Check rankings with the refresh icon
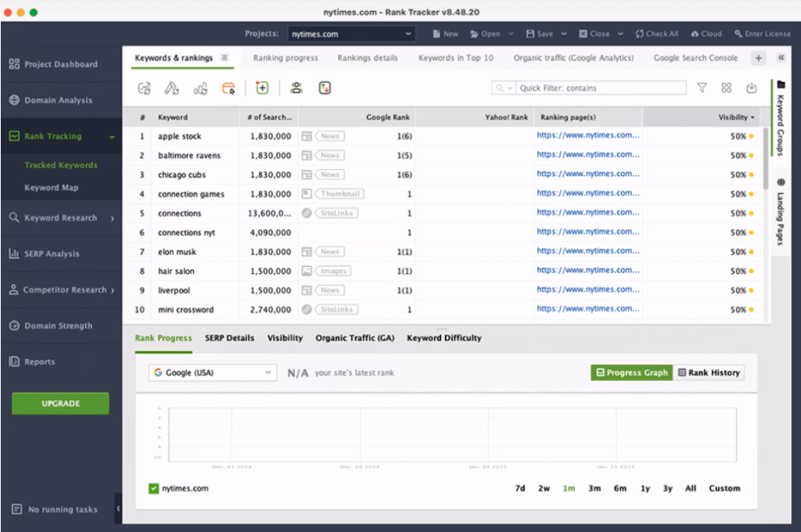The height and width of the screenshot is (532, 801). point(145,88)
